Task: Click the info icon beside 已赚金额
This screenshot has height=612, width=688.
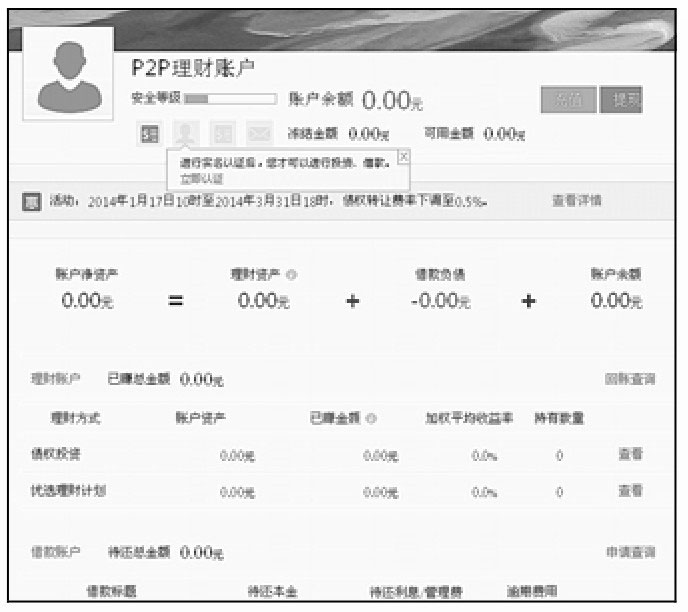Action: coord(371,419)
